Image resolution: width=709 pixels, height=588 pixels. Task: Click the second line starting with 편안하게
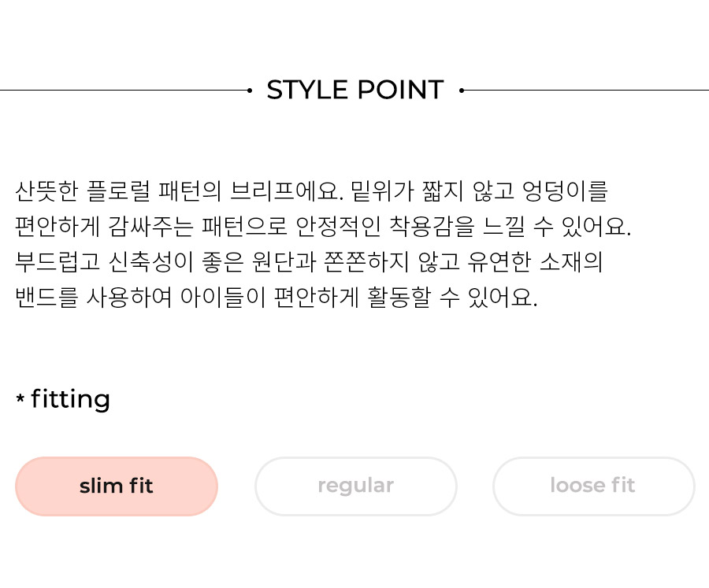[x=323, y=227]
